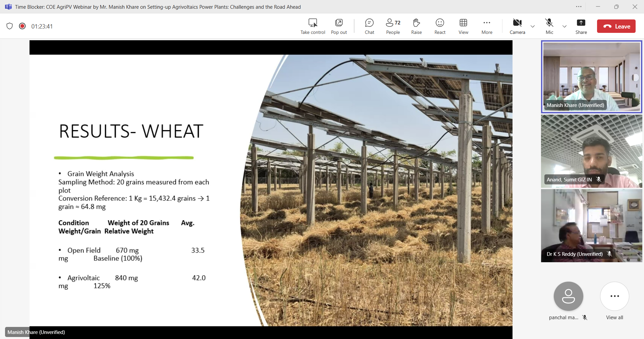Open the React emoji options
The height and width of the screenshot is (339, 644).
point(440,26)
